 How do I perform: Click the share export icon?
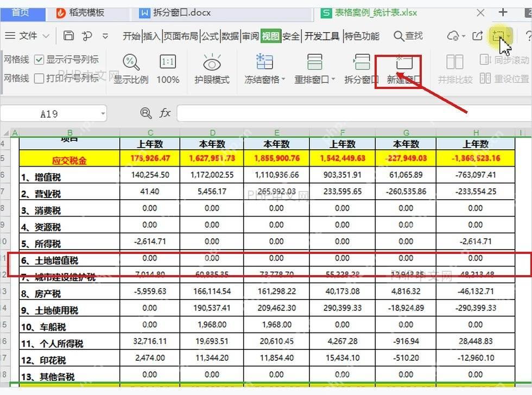coord(478,36)
